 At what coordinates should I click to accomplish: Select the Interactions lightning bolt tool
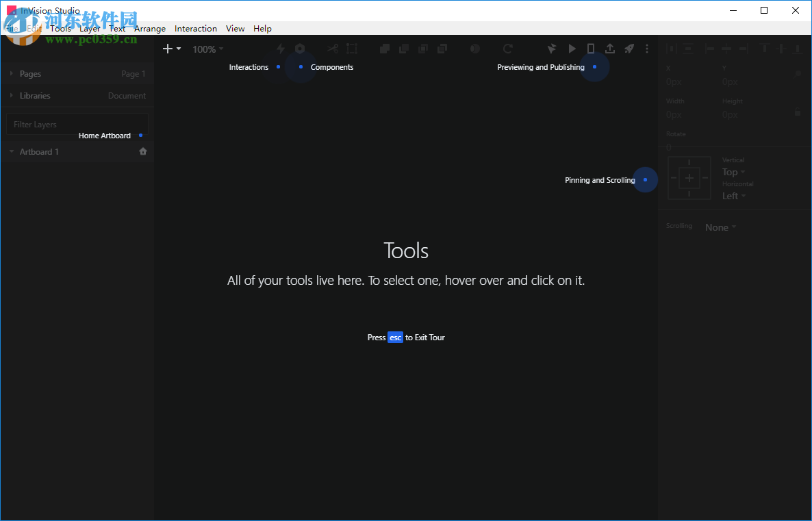280,49
